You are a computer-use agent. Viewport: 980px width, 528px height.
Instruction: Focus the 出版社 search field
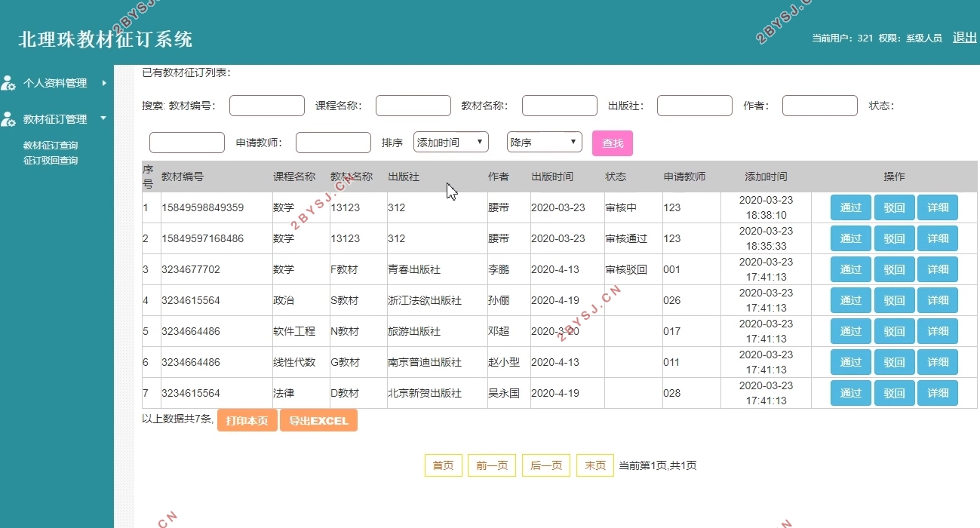point(695,106)
